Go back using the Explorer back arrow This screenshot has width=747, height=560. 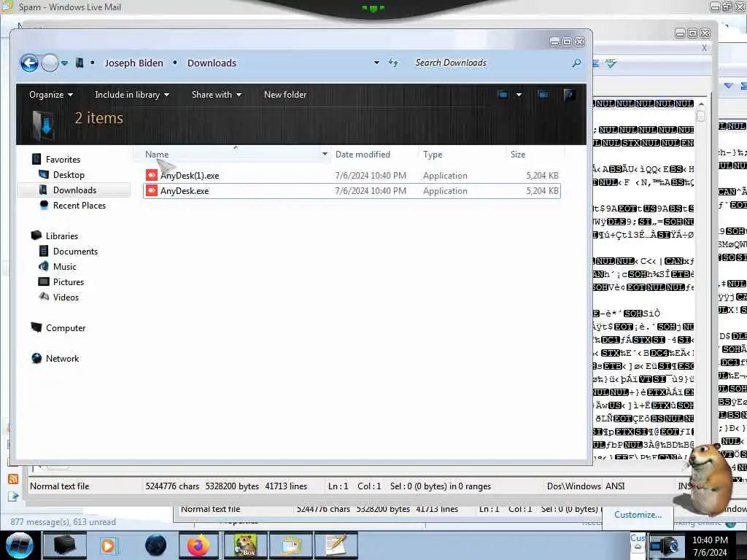(29, 63)
